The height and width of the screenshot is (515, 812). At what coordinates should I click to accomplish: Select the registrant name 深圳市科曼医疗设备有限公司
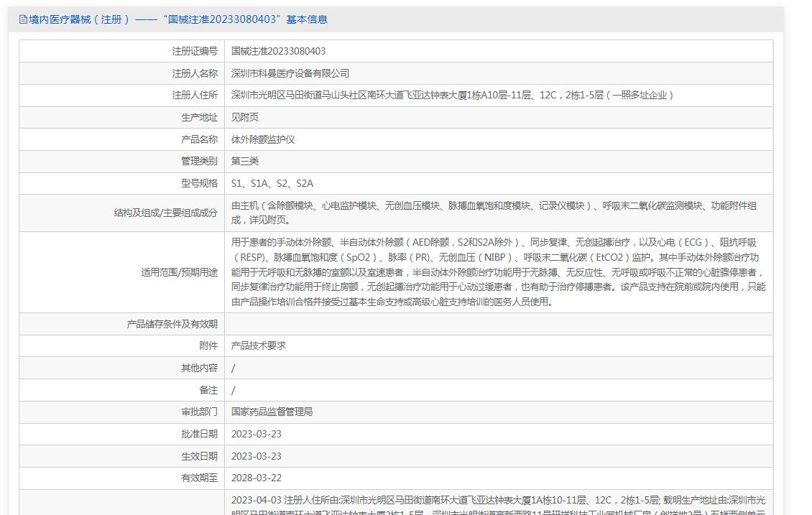click(290, 73)
